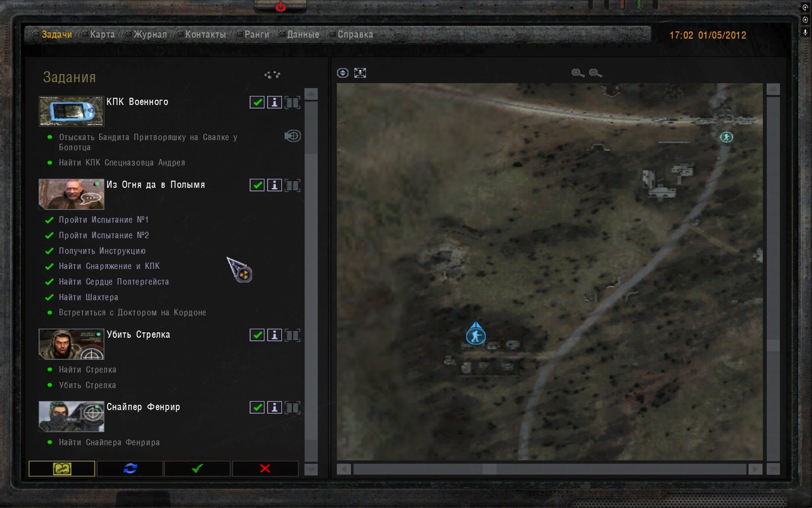Toggle active checkmark for Снайпер Фенрир task
812x508 pixels.
(257, 407)
